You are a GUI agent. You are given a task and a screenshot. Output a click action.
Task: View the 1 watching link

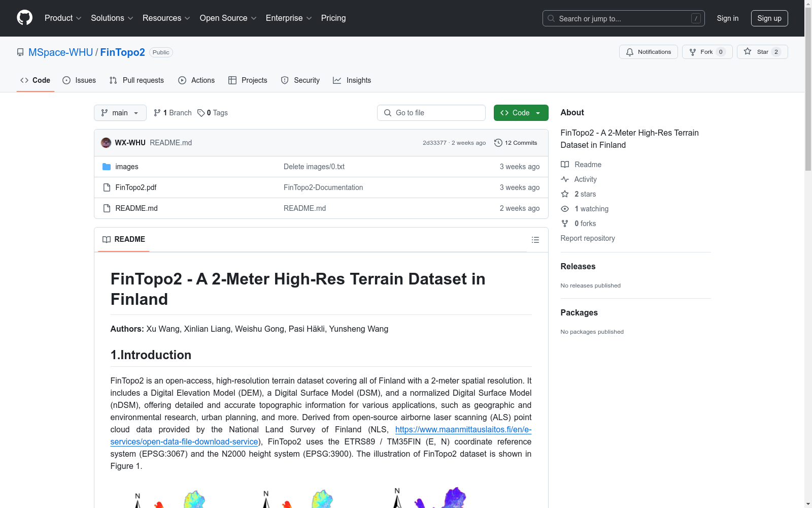pos(585,209)
